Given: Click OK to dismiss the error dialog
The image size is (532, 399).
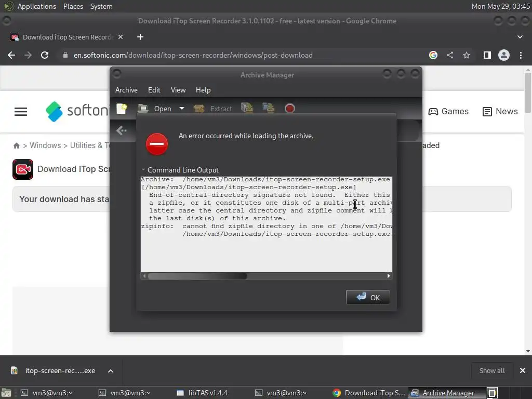Looking at the screenshot, I should click(368, 297).
